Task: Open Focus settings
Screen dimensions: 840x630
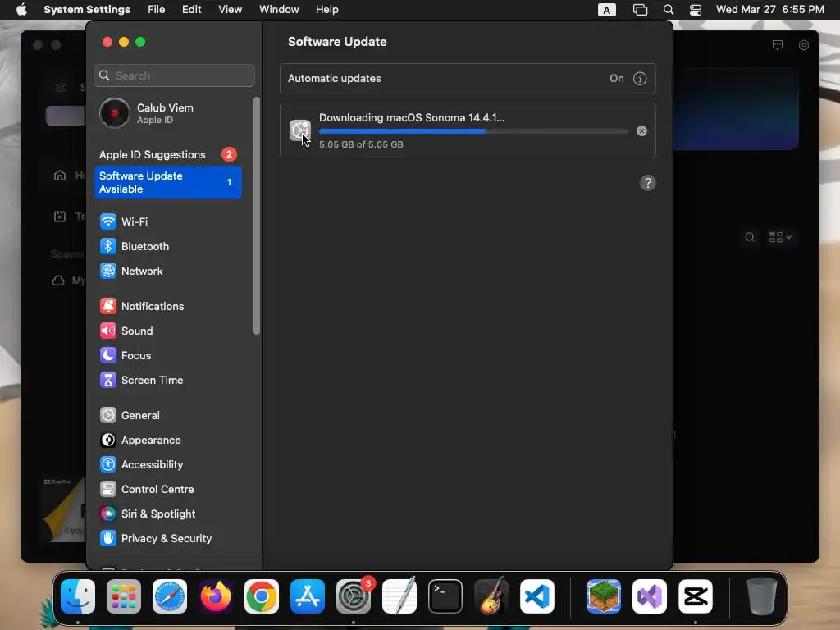Action: [167, 355]
